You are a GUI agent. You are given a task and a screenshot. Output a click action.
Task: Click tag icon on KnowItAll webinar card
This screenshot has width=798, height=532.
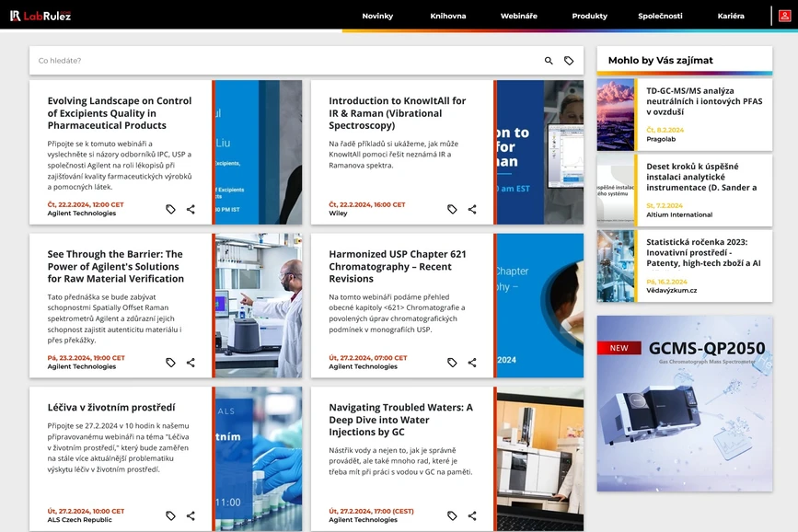pyautogui.click(x=452, y=210)
